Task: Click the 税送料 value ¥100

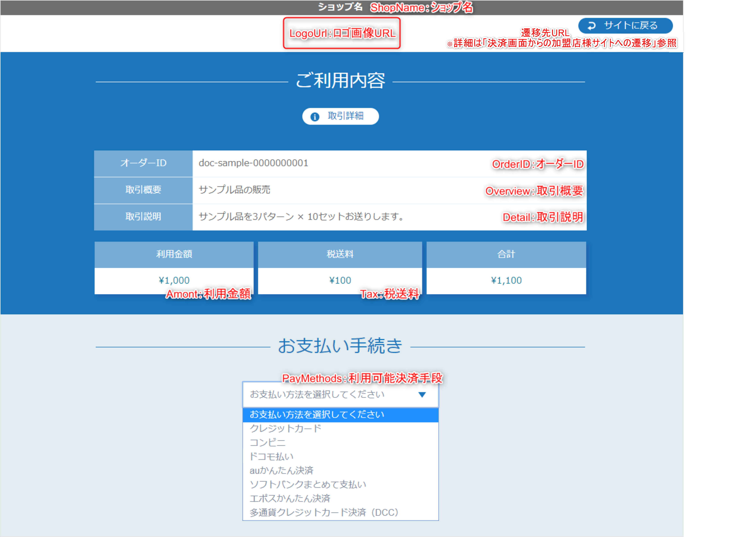Action: click(x=340, y=280)
